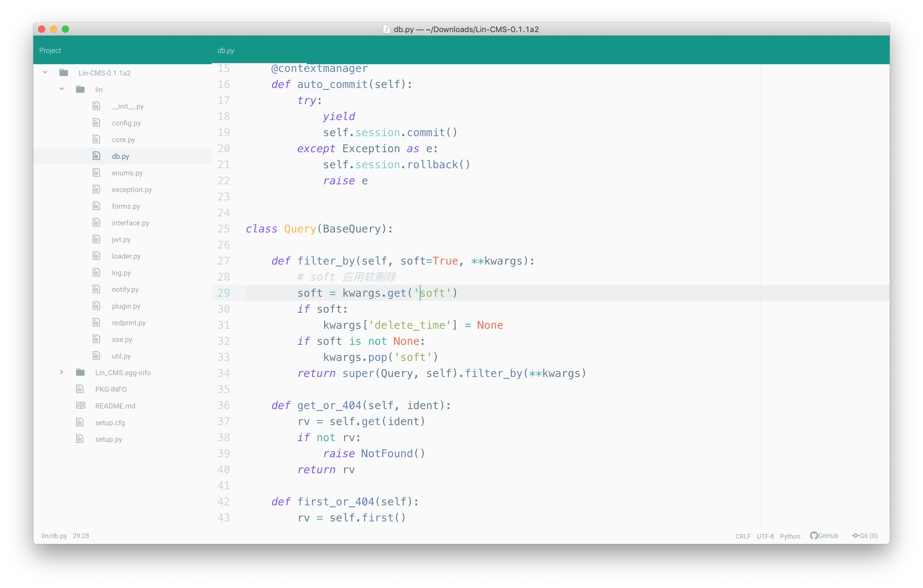Viewport: 923px width, 588px height.
Task: Open the GitHub panel from the status bar
Action: pos(824,535)
